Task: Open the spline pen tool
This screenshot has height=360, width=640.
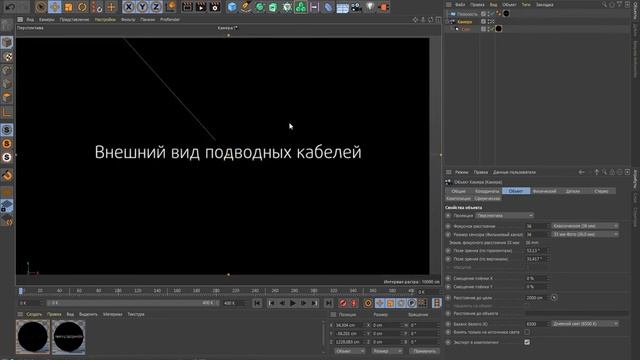Action: coord(246,7)
